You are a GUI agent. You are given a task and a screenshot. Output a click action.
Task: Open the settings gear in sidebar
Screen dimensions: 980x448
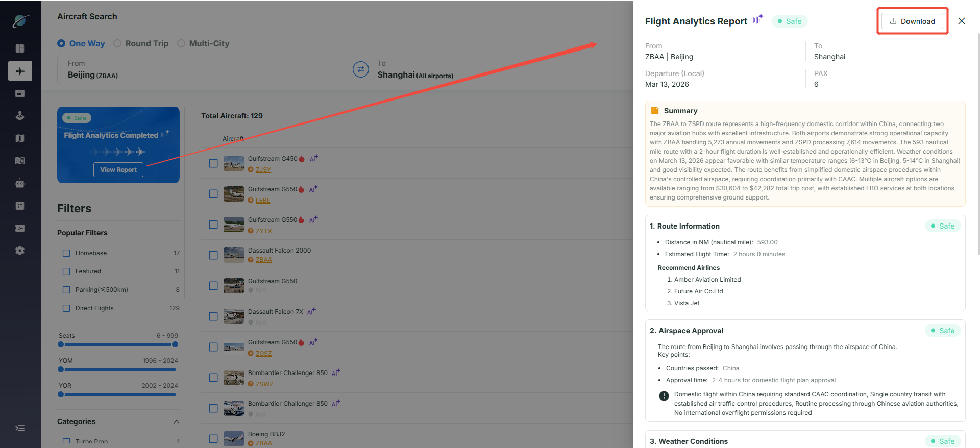click(20, 251)
